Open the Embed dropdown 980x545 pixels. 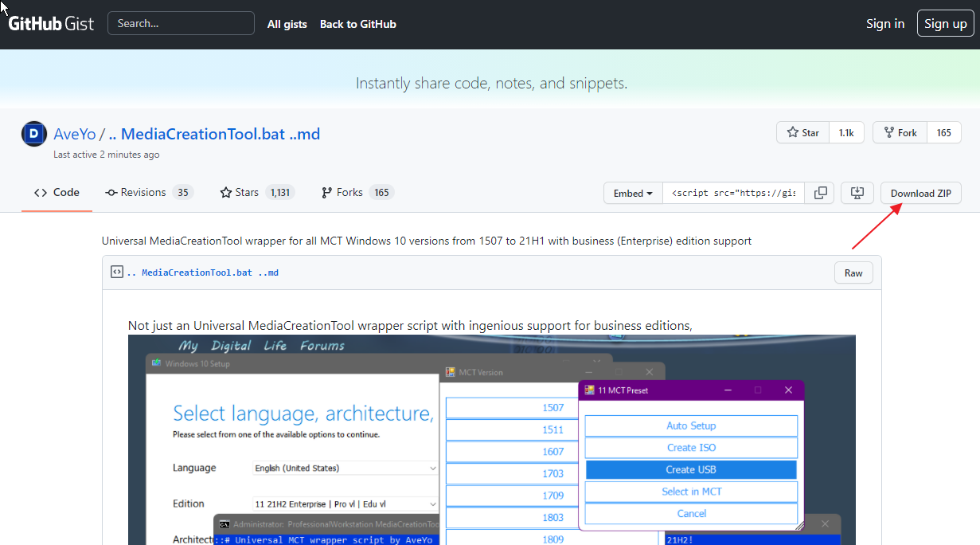634,193
